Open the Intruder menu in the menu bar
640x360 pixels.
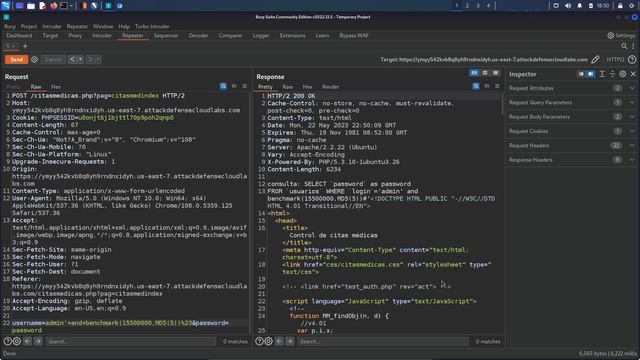pyautogui.click(x=52, y=27)
